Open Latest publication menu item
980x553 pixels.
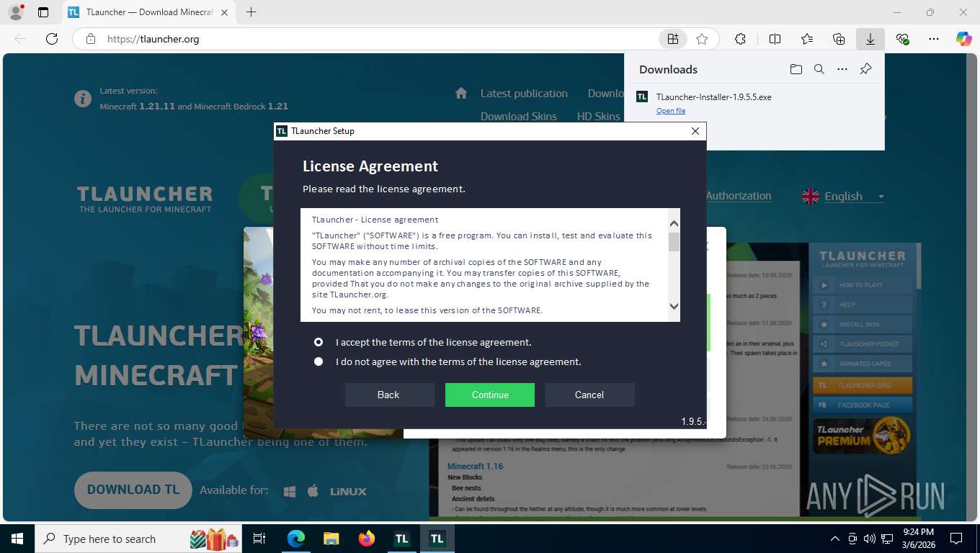coord(524,93)
